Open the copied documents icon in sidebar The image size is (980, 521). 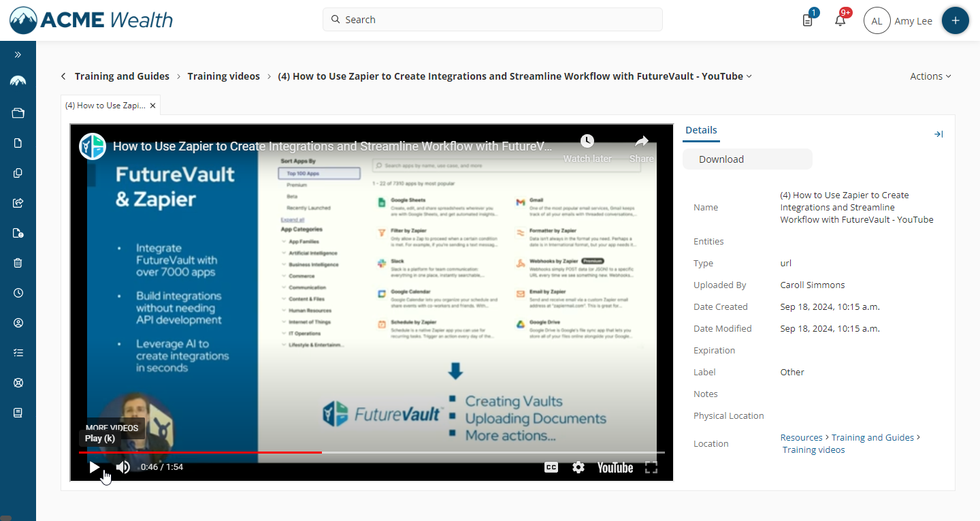(x=18, y=173)
